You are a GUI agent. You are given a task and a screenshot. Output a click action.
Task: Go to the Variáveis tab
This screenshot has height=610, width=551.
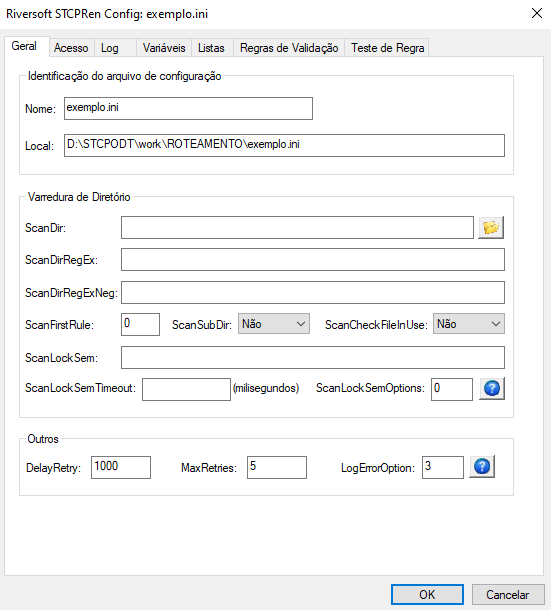pos(164,48)
